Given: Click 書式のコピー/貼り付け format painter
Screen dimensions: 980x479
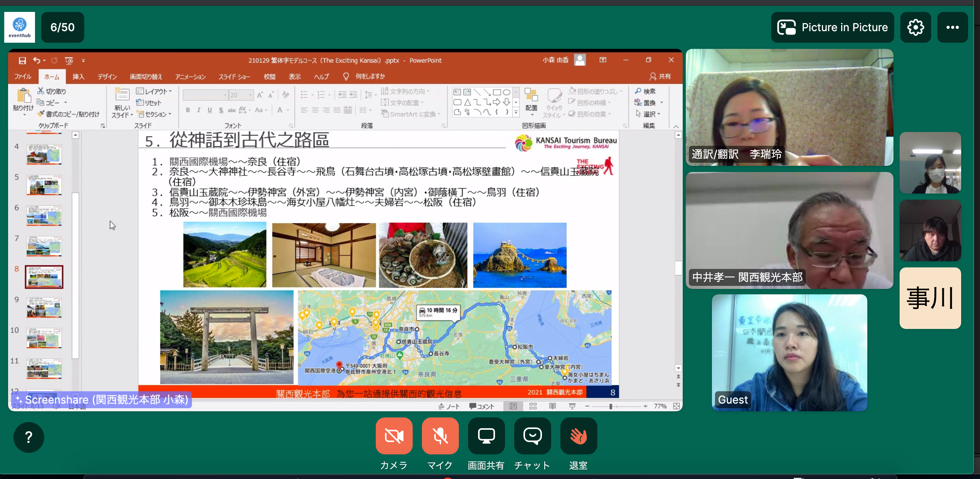Looking at the screenshot, I should [x=68, y=114].
